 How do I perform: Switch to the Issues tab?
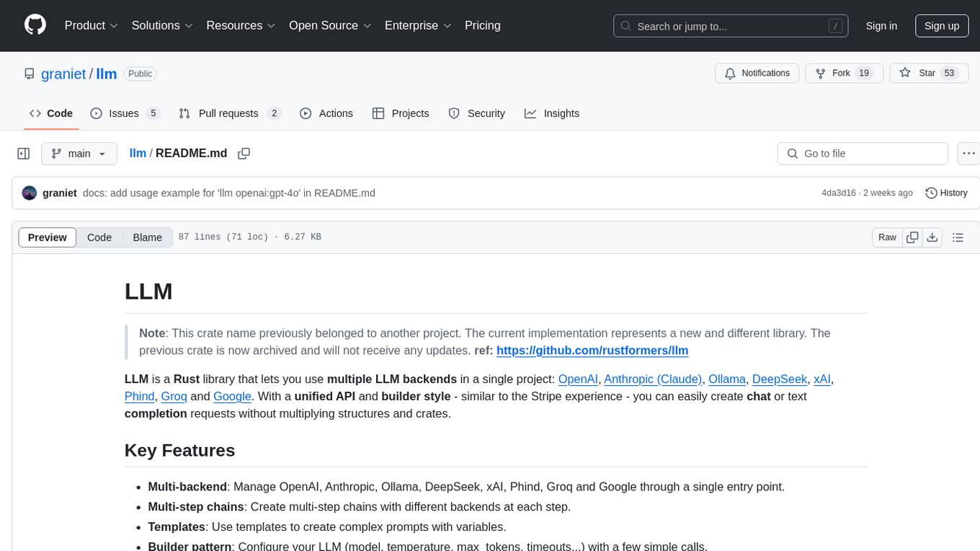pyautogui.click(x=125, y=113)
